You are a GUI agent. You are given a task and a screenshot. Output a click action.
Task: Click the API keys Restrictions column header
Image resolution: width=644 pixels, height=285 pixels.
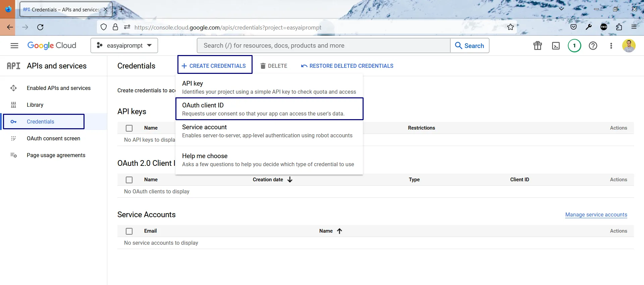pyautogui.click(x=421, y=128)
